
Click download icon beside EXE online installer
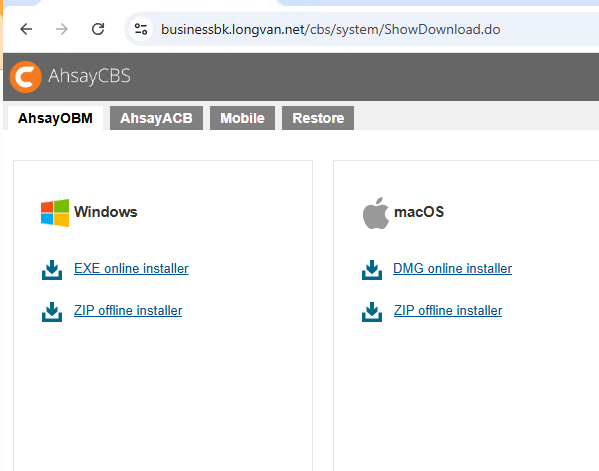click(52, 270)
